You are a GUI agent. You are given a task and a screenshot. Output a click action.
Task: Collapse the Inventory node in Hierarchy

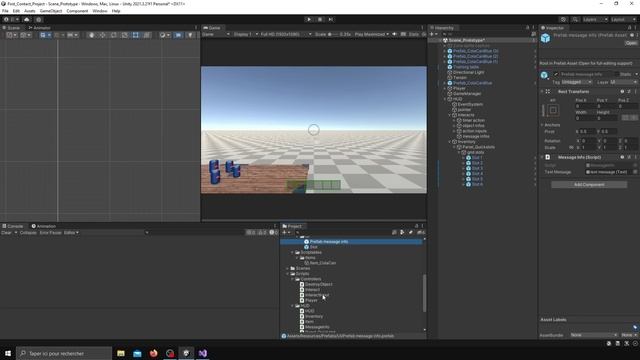point(450,142)
